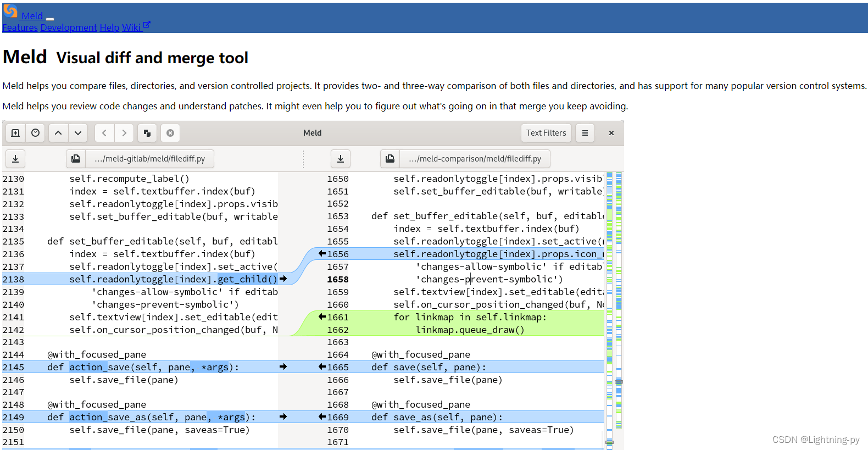The image size is (868, 450).
Task: Click right pane line number 1658
Action: (x=338, y=279)
